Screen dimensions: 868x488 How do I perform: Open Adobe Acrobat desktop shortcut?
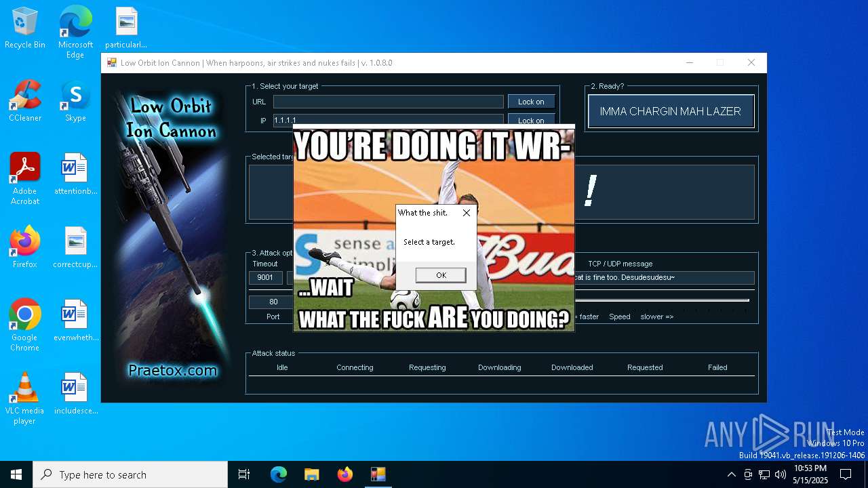click(x=25, y=179)
